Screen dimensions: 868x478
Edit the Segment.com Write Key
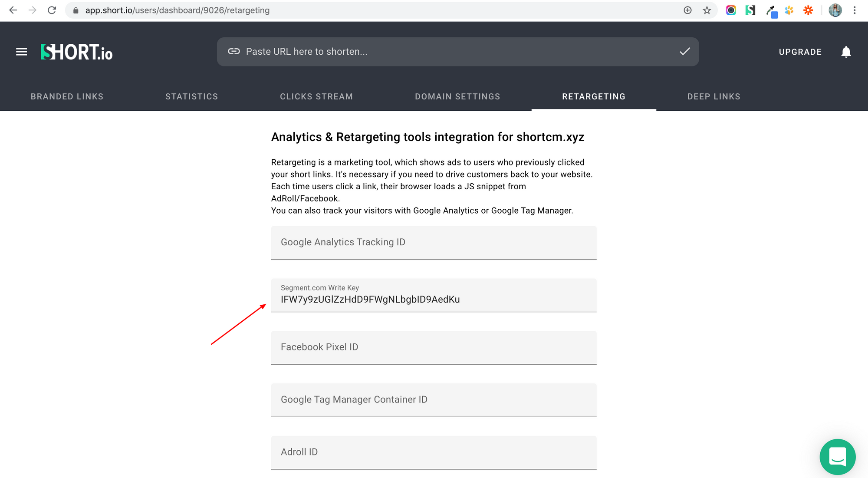click(x=434, y=299)
